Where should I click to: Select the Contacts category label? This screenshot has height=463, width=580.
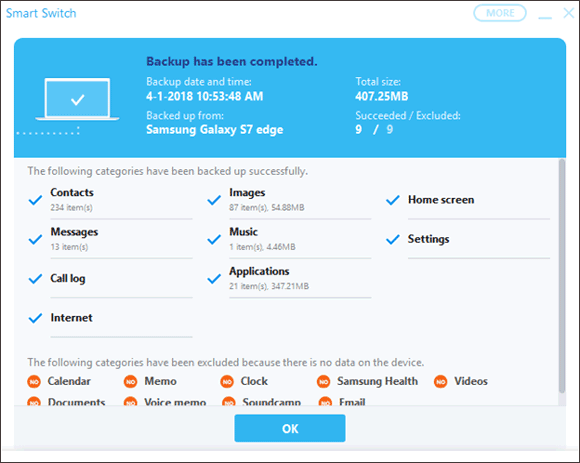72,192
